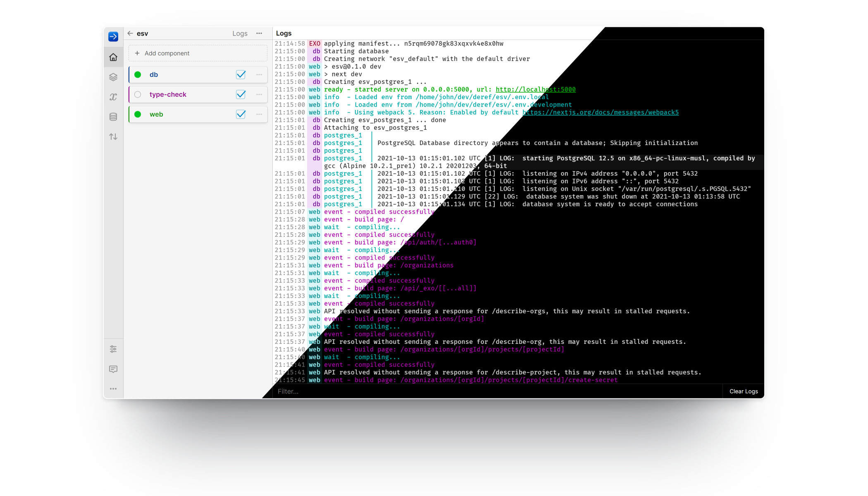This screenshot has width=868, height=496.
Task: Click the up-down arrows network icon
Action: point(113,136)
